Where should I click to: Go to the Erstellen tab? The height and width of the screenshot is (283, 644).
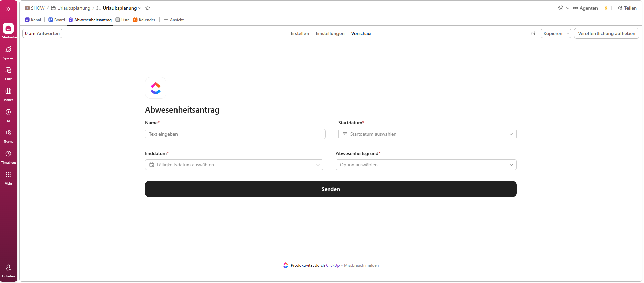tap(300, 33)
